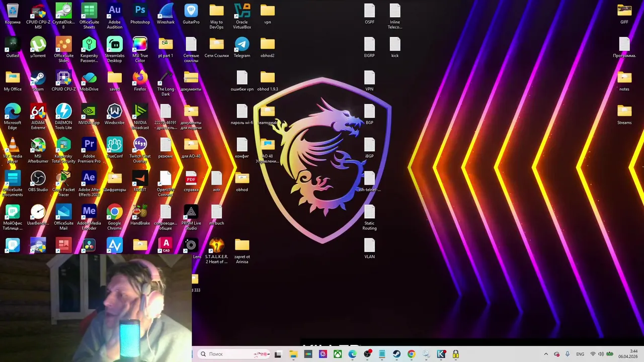This screenshot has height=362, width=644.
Task: Launch NVIDIA App icon
Action: pos(89,115)
